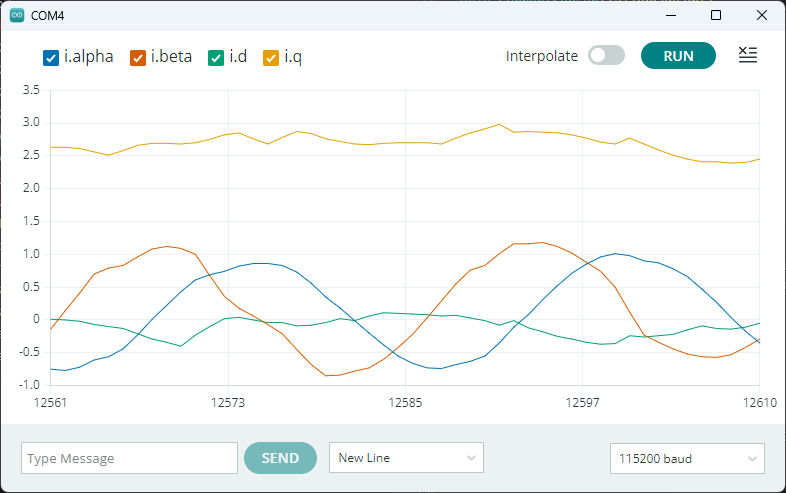Open the New Line ending dropdown

pos(406,458)
